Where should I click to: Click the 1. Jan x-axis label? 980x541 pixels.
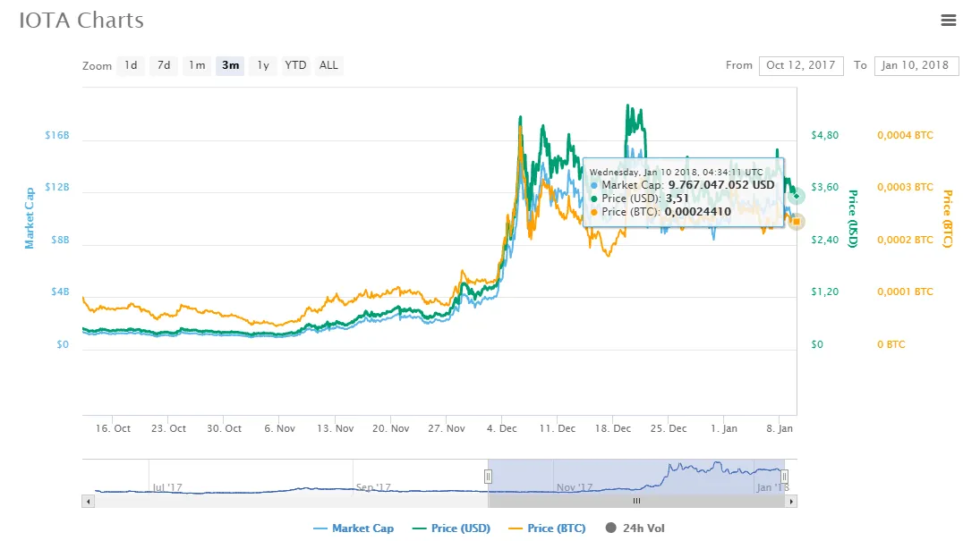[724, 428]
